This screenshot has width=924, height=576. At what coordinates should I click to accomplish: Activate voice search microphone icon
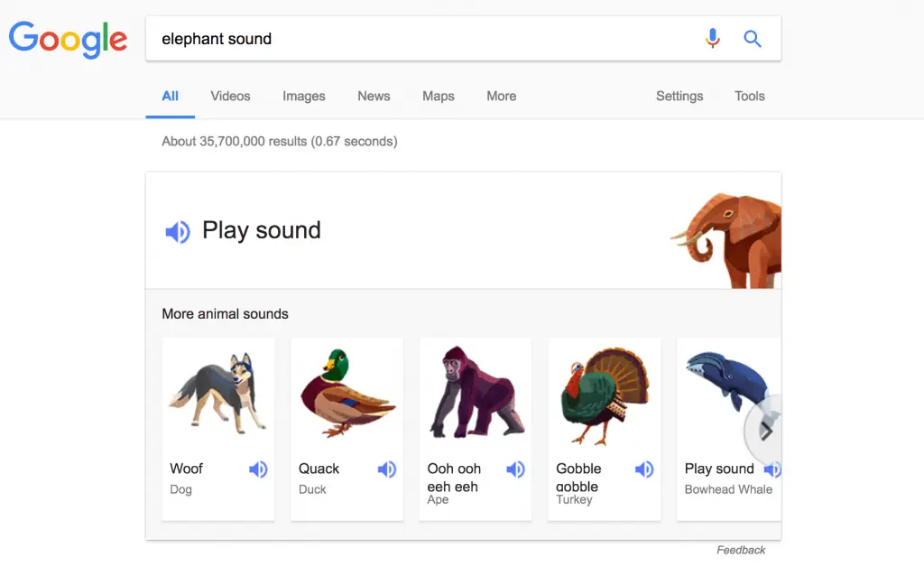pyautogui.click(x=713, y=38)
